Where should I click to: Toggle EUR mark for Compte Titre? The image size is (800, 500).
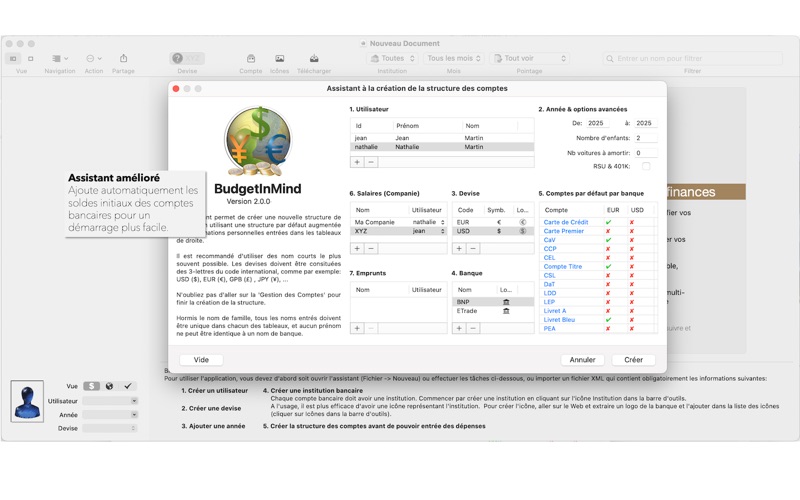[x=608, y=266]
